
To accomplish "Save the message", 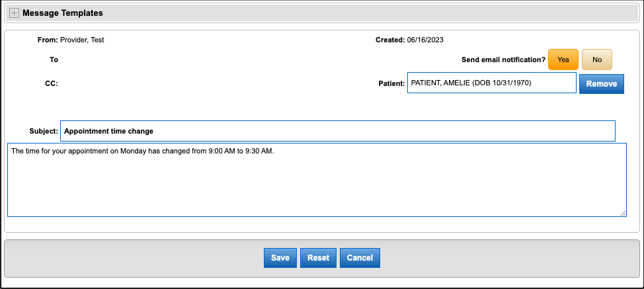I will coord(280,258).
